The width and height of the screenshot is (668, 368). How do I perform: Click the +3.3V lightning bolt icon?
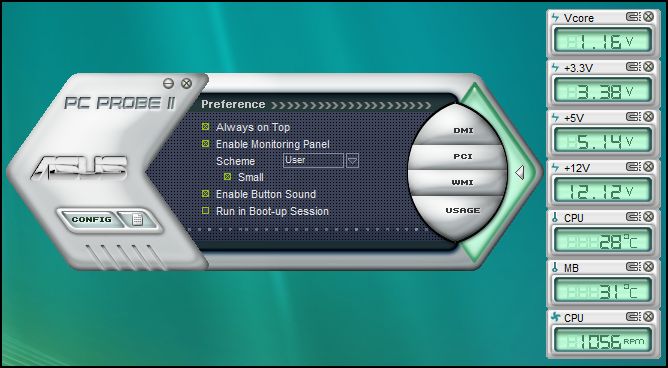point(555,67)
